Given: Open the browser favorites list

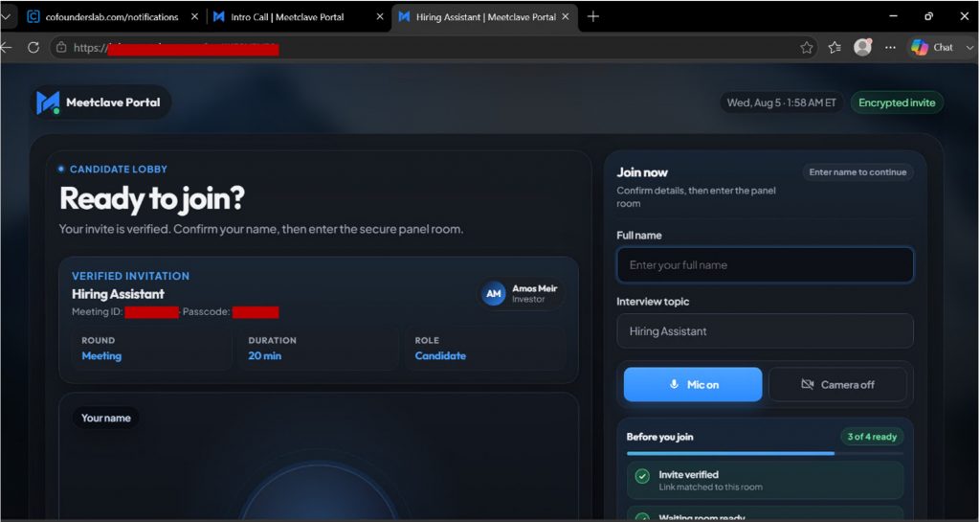Looking at the screenshot, I should point(835,48).
